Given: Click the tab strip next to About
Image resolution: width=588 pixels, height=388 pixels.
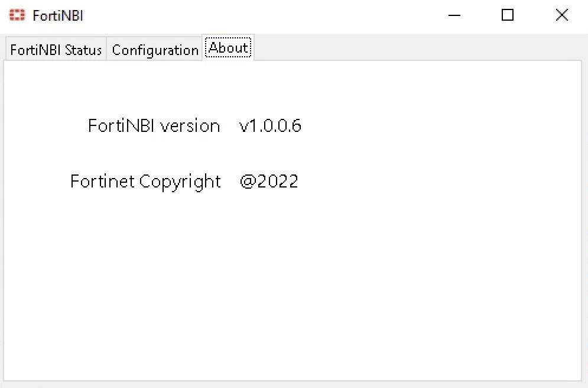Looking at the screenshot, I should coord(355,50).
